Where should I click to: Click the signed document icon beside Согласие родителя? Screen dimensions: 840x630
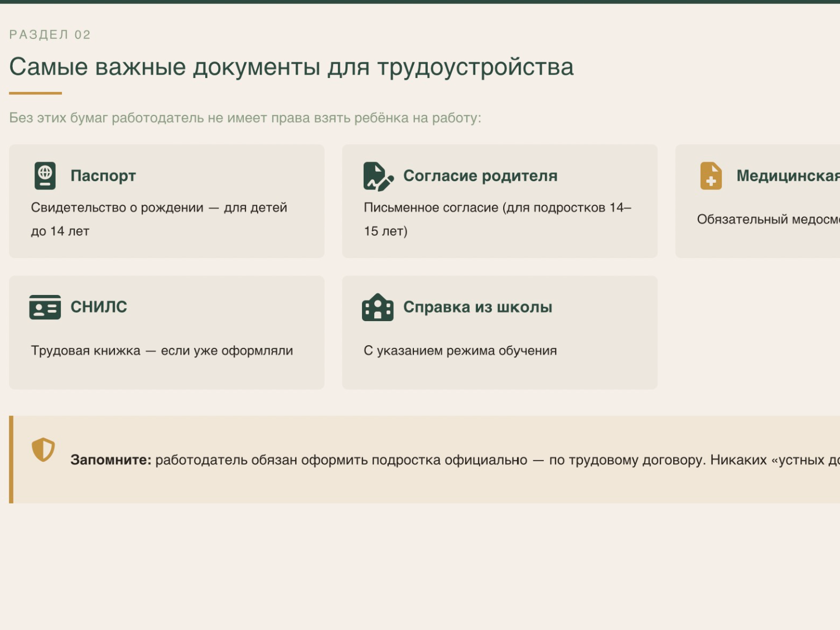point(379,176)
